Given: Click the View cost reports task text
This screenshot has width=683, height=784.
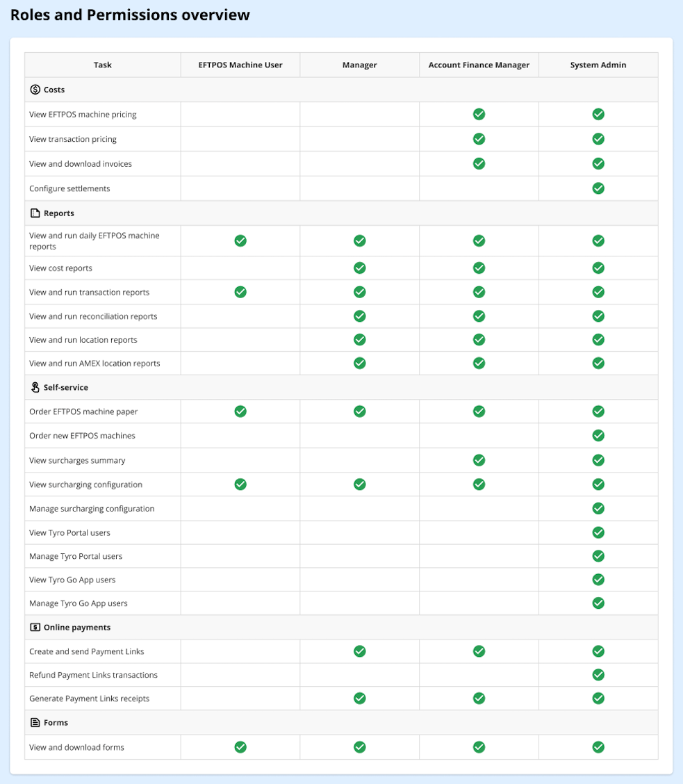Looking at the screenshot, I should [60, 268].
